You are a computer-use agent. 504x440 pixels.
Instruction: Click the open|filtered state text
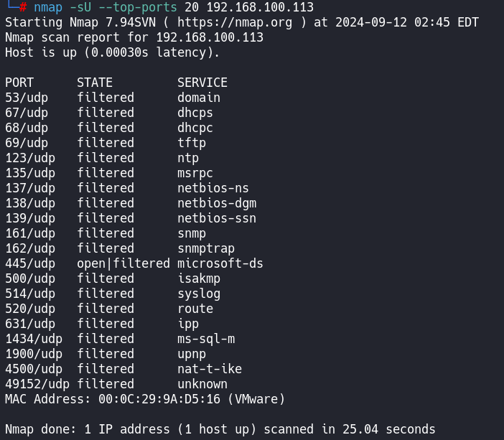123,263
